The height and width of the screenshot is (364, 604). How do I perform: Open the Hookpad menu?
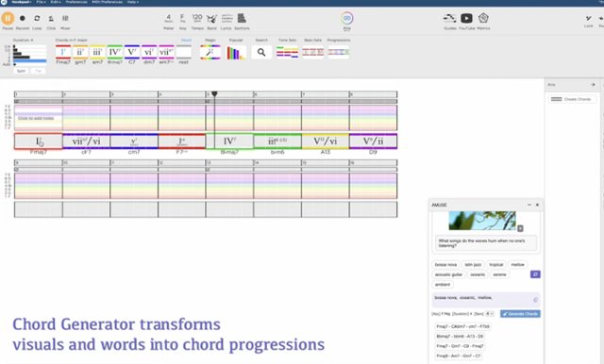point(22,2)
